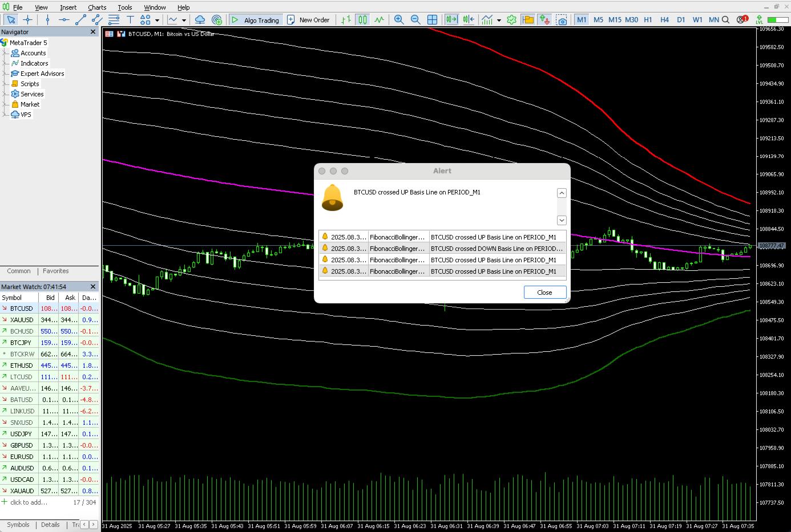The height and width of the screenshot is (532, 791).
Task: Expand Accounts in Navigator tree
Action: (x=5, y=53)
